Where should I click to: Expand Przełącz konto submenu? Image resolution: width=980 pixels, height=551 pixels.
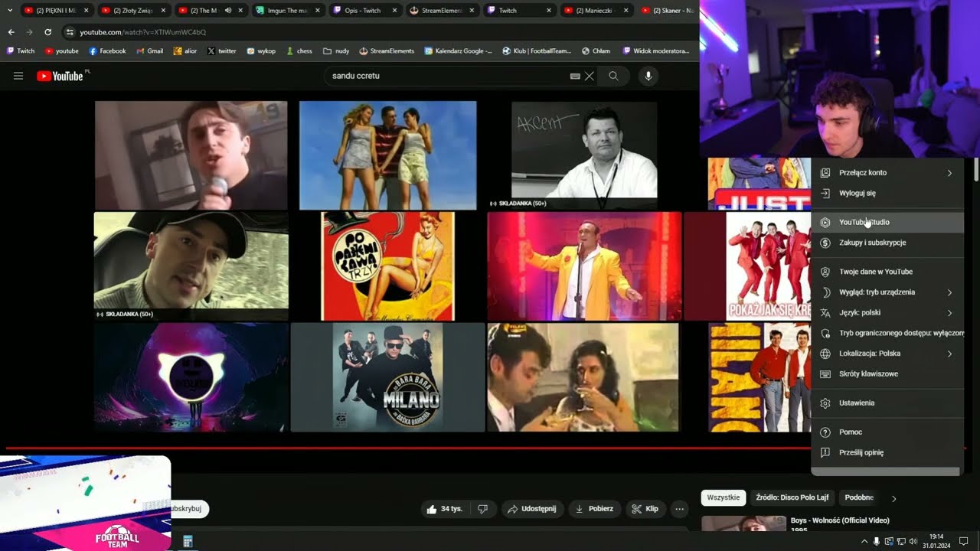point(887,173)
